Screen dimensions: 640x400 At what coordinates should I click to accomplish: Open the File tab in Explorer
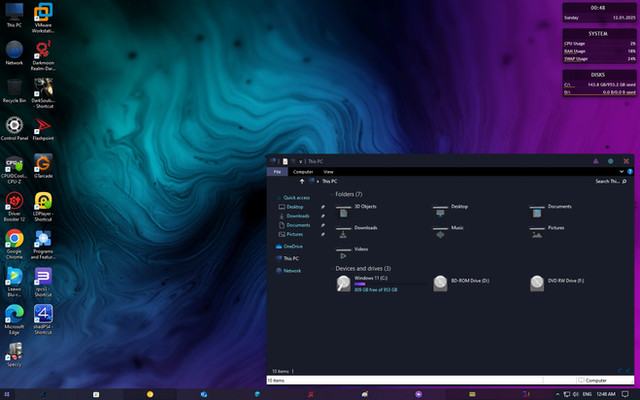pyautogui.click(x=277, y=172)
